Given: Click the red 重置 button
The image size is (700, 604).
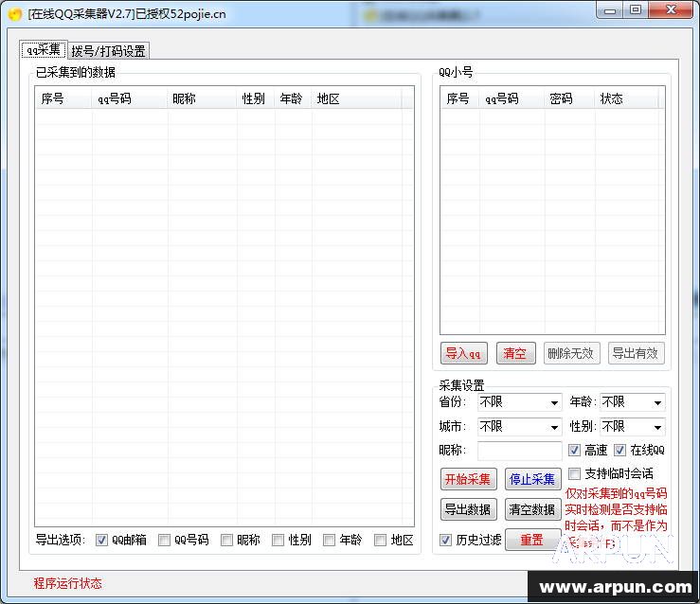Looking at the screenshot, I should click(x=532, y=540).
